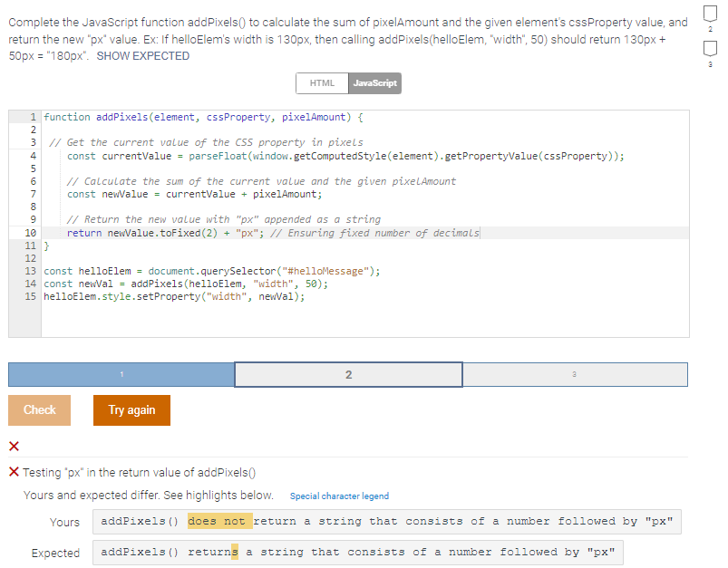Select the Yours output text box
Image resolution: width=728 pixels, height=568 pixels.
pyautogui.click(x=387, y=521)
